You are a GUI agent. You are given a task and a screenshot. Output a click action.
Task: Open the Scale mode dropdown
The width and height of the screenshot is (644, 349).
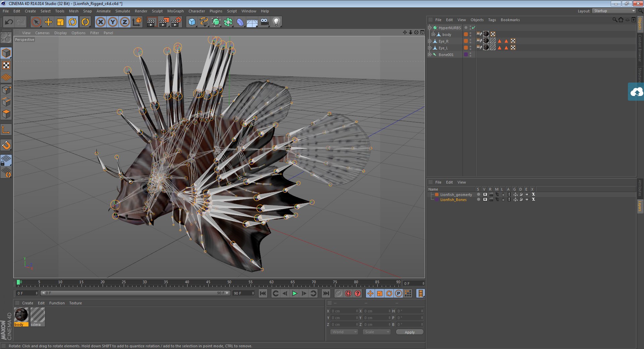coord(376,332)
